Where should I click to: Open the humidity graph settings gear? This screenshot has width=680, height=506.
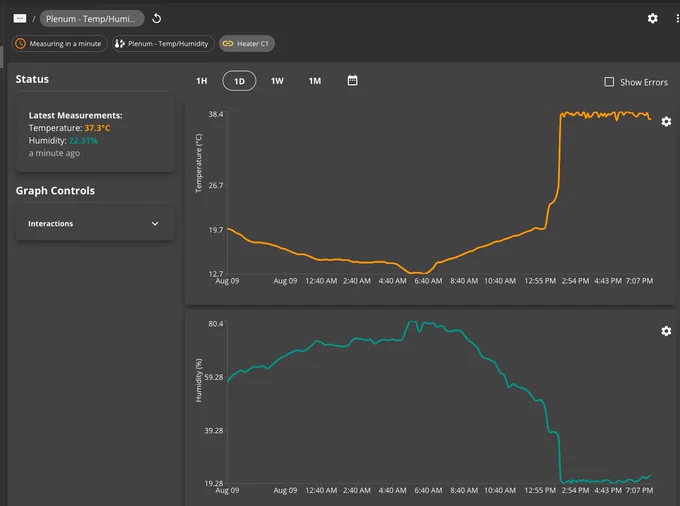pyautogui.click(x=666, y=331)
